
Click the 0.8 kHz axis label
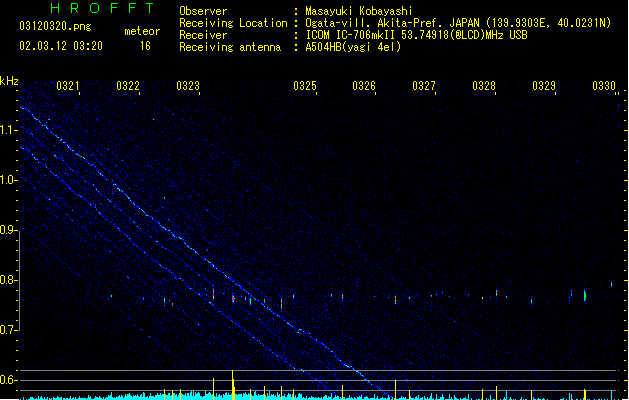tap(9, 280)
